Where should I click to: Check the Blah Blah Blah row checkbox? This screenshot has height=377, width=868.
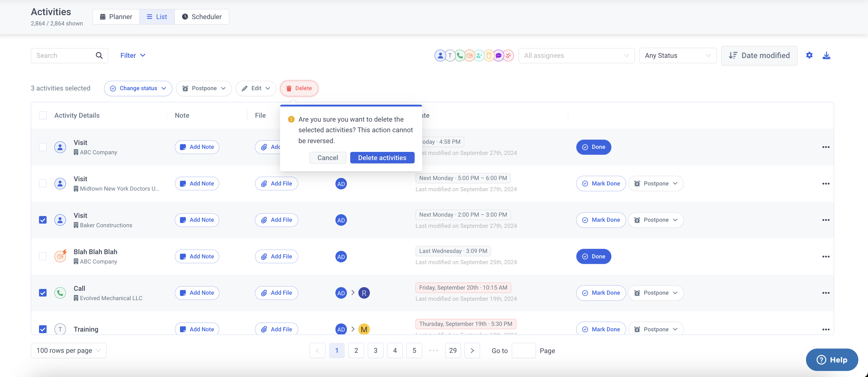(43, 256)
